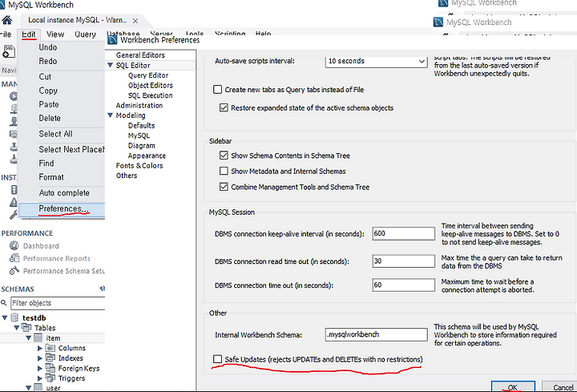Open the View menu

(55, 34)
